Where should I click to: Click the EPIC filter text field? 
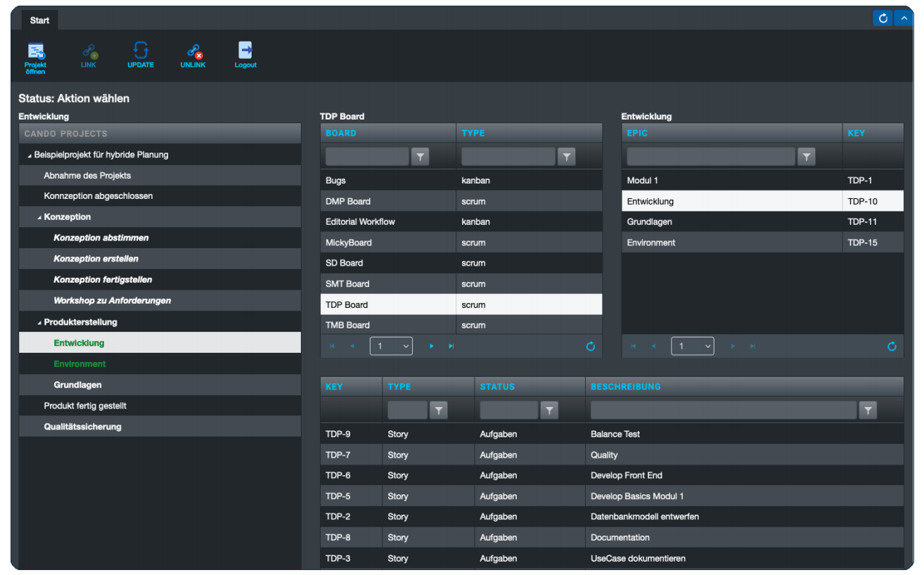tap(711, 157)
